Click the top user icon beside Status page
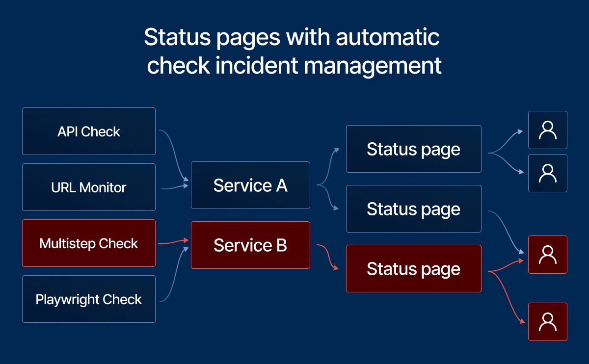 click(x=547, y=130)
